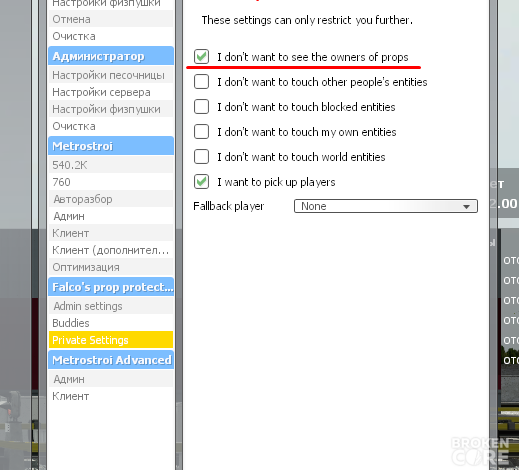Collapse the Metrostroi Advanced category header
The width and height of the screenshot is (519, 470).
(111, 360)
